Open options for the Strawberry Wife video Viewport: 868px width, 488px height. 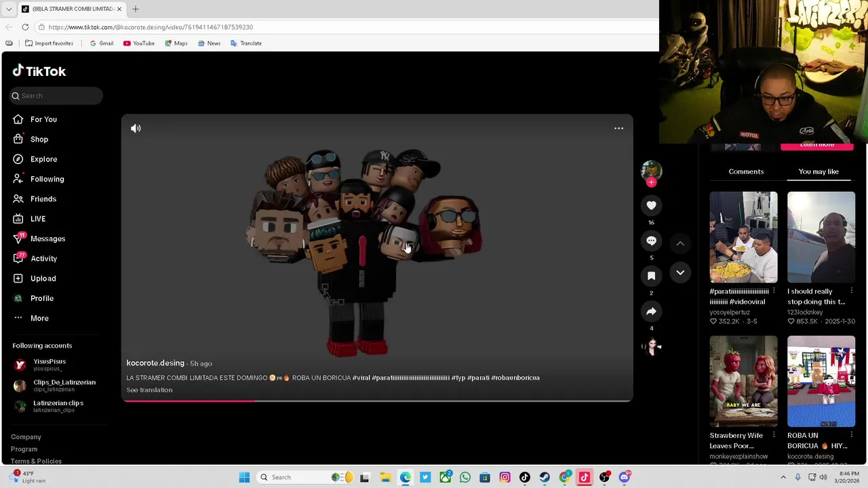[774, 435]
